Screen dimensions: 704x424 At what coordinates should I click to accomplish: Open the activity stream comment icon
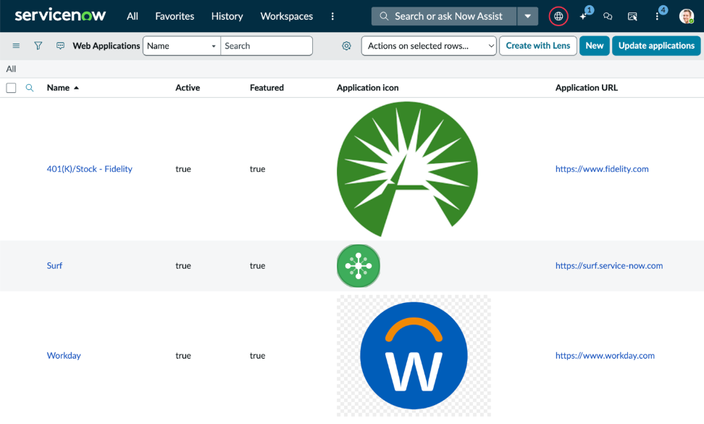[60, 45]
